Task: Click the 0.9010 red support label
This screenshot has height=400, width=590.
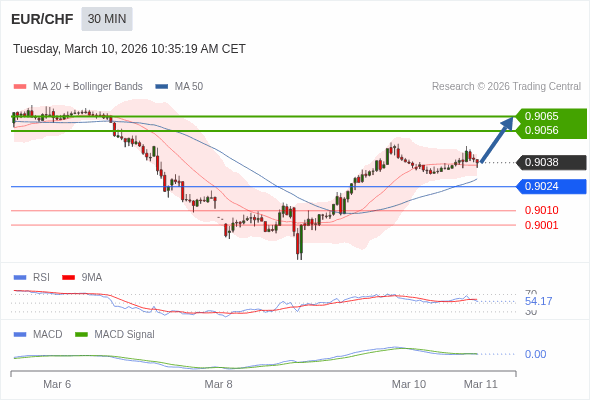Action: click(x=541, y=210)
